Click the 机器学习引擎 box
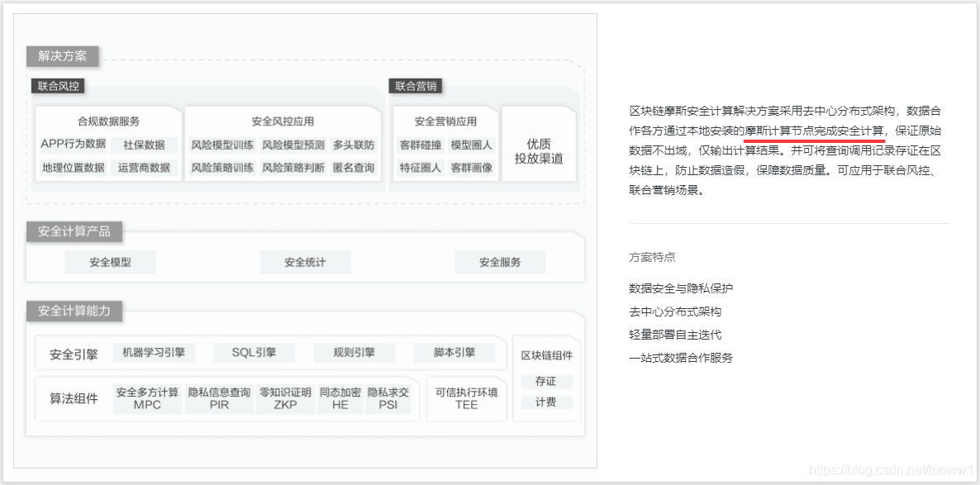 click(154, 353)
